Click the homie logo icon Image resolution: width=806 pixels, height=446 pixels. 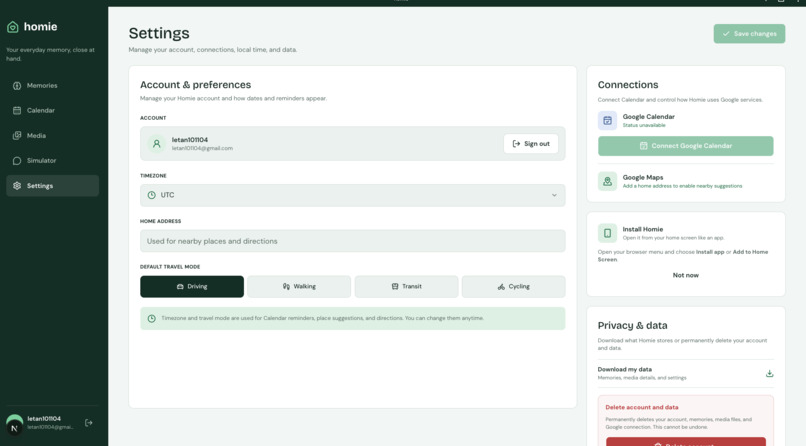point(13,27)
